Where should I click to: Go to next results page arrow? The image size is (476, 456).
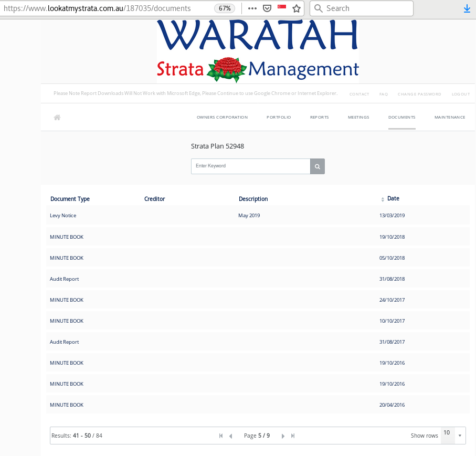(283, 436)
